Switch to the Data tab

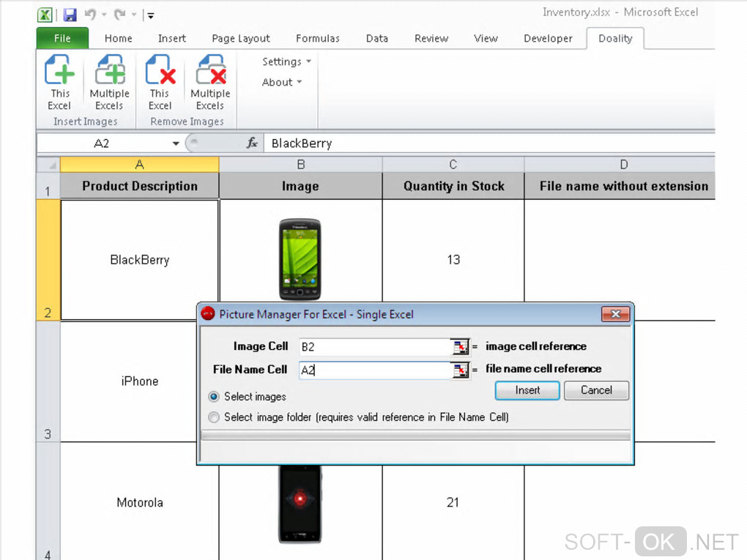(377, 39)
